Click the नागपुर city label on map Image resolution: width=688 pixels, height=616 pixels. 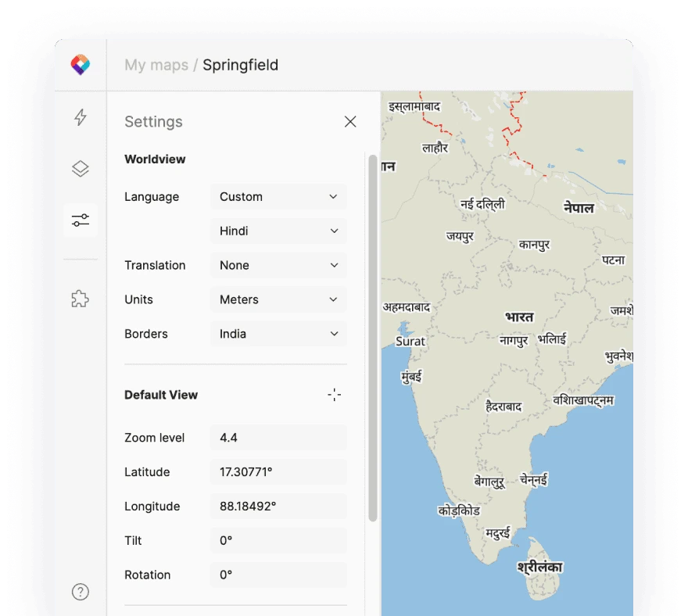click(x=514, y=340)
